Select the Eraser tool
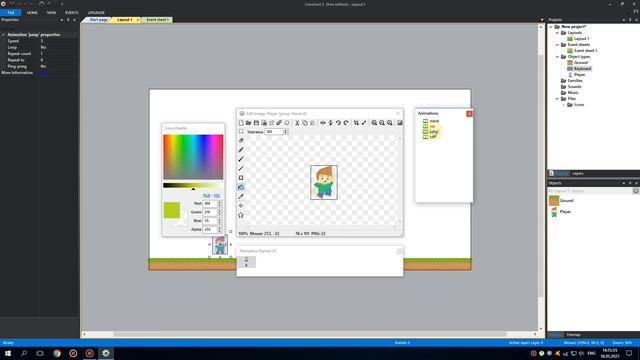This screenshot has height=360, width=640. 241,140
